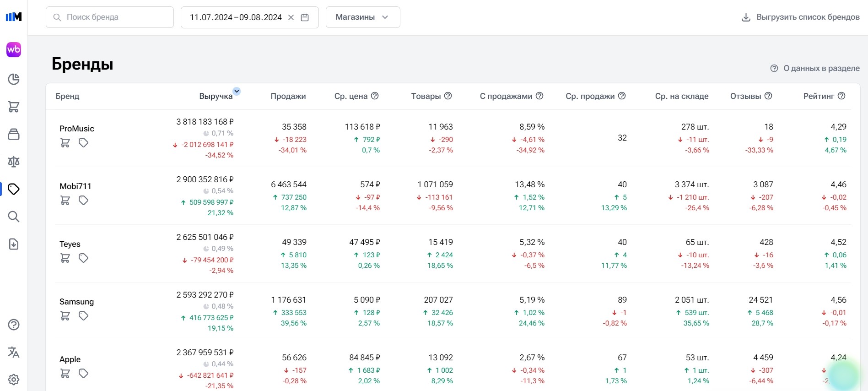Screen dimensions: 868x391
Task: Open the language translate sidebar icon
Action: [14, 352]
